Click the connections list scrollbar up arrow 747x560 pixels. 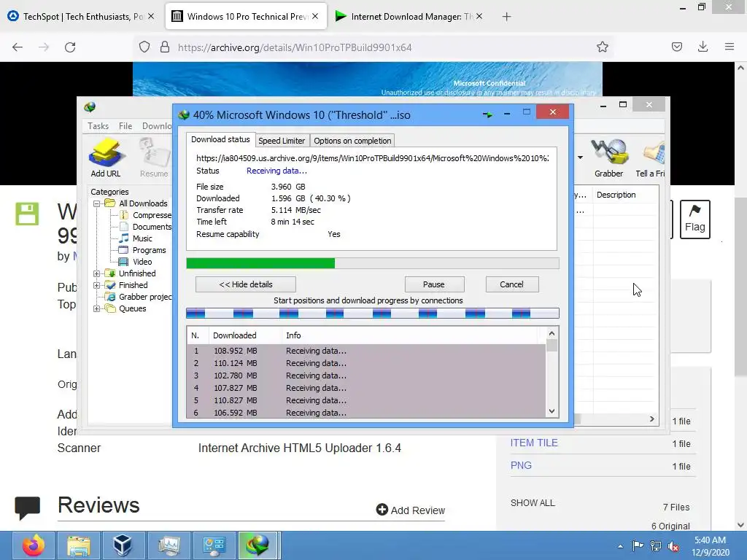551,333
